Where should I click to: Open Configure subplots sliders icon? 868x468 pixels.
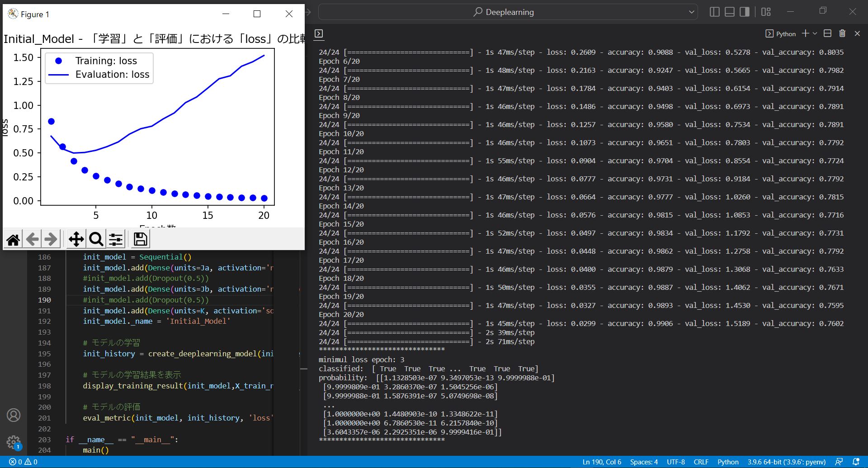116,239
